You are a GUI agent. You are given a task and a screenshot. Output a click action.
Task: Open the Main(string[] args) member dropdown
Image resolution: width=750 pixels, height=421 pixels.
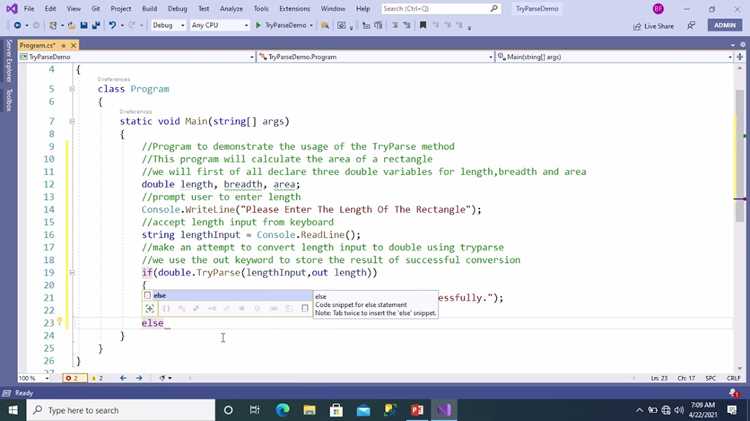click(615, 57)
